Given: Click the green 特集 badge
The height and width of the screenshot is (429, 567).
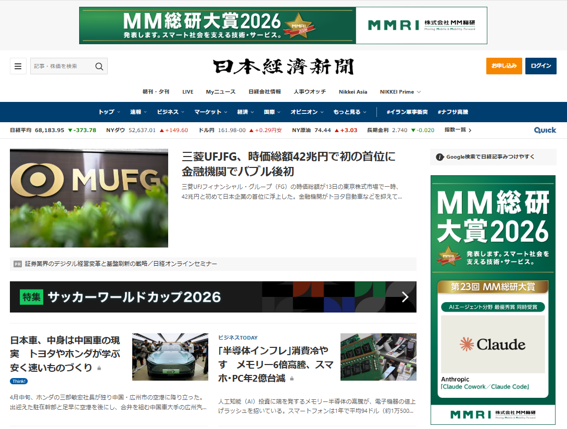Looking at the screenshot, I should (x=31, y=297).
